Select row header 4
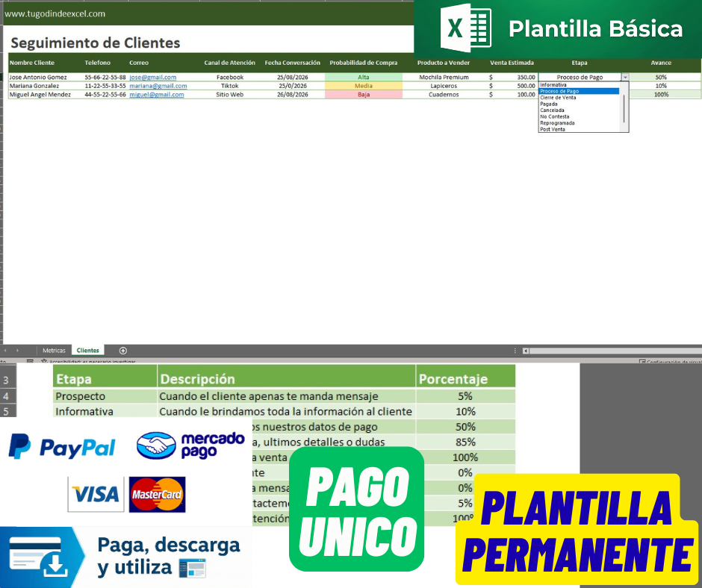This screenshot has width=702, height=588. (x=8, y=396)
